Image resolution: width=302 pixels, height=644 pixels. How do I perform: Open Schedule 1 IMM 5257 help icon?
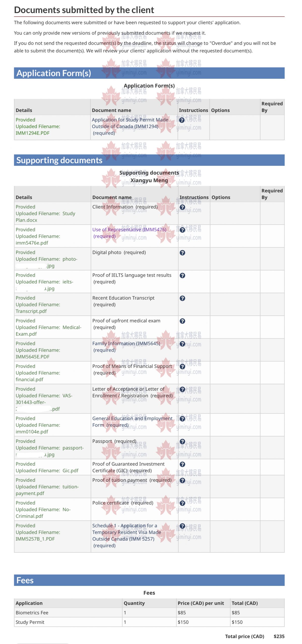pyautogui.click(x=182, y=526)
